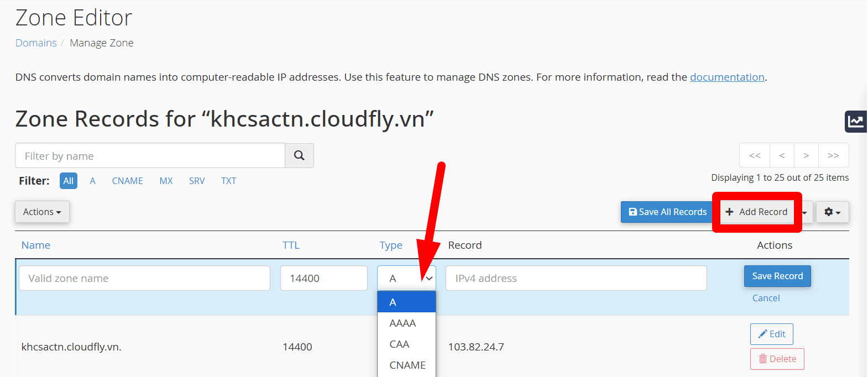Filter records by A type

pos(93,181)
